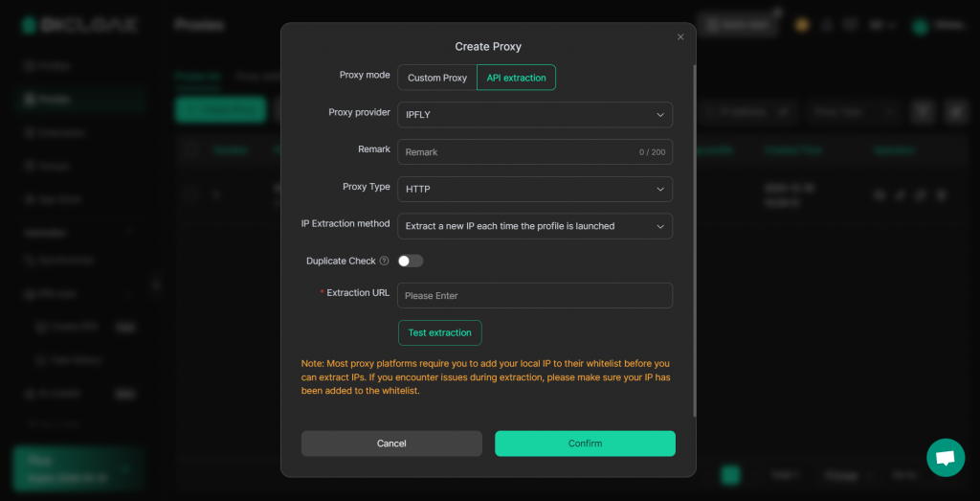The image size is (980, 501).
Task: Tick the select-all checkbox in the table header
Action: pyautogui.click(x=189, y=149)
